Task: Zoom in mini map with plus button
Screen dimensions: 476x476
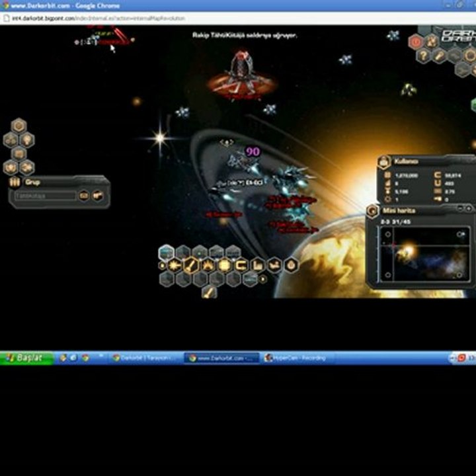Action: [x=469, y=208]
